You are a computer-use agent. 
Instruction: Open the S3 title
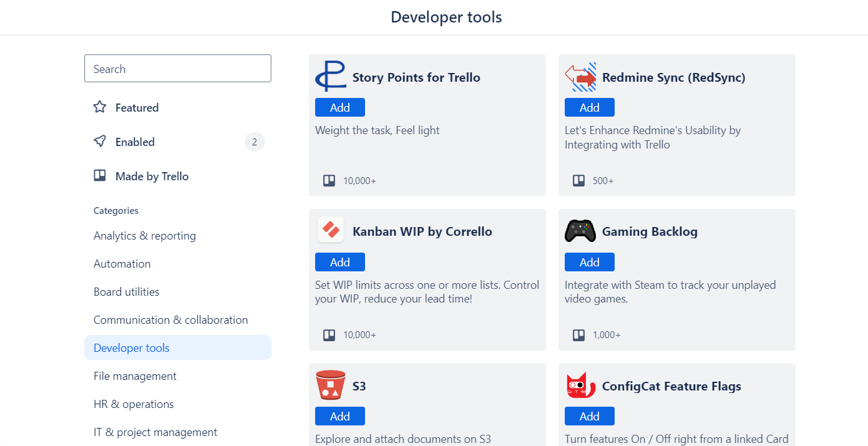[x=359, y=386]
